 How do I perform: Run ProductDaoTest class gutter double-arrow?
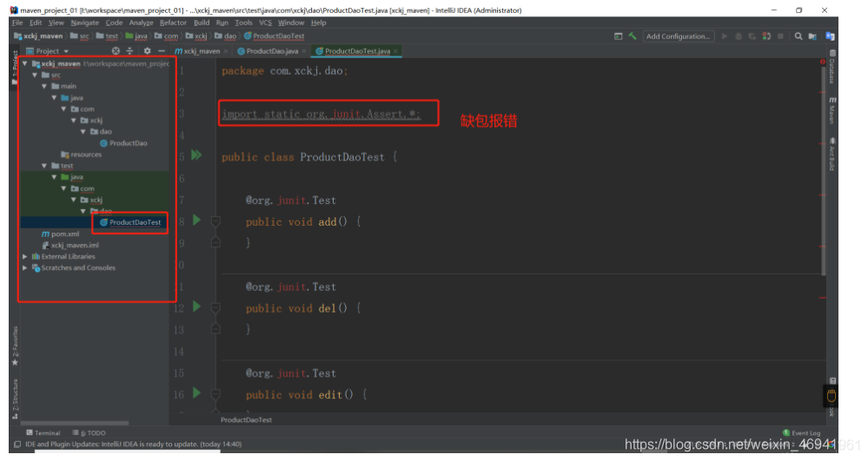pyautogui.click(x=196, y=155)
